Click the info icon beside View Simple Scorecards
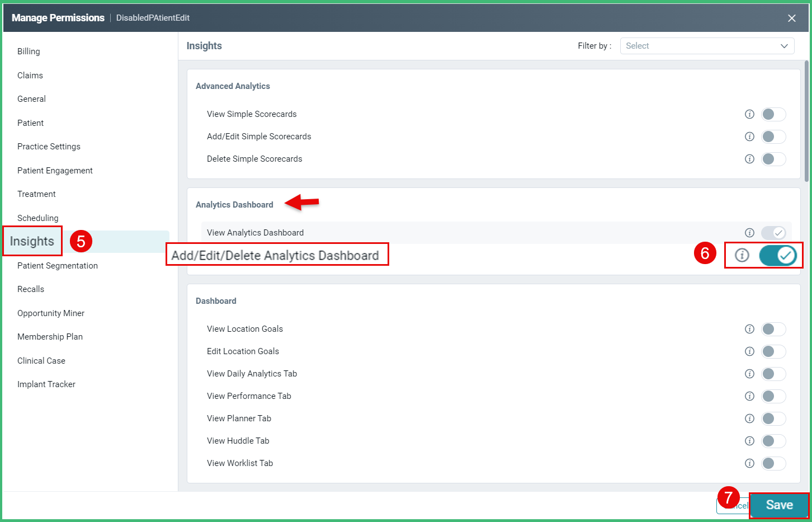812x522 pixels. tap(749, 114)
